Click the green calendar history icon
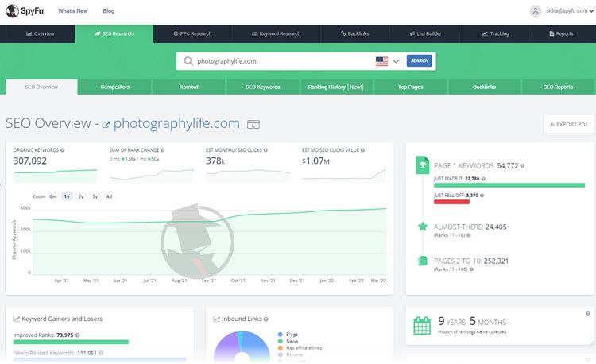Viewport: 596px width, 364px height. pos(422,326)
